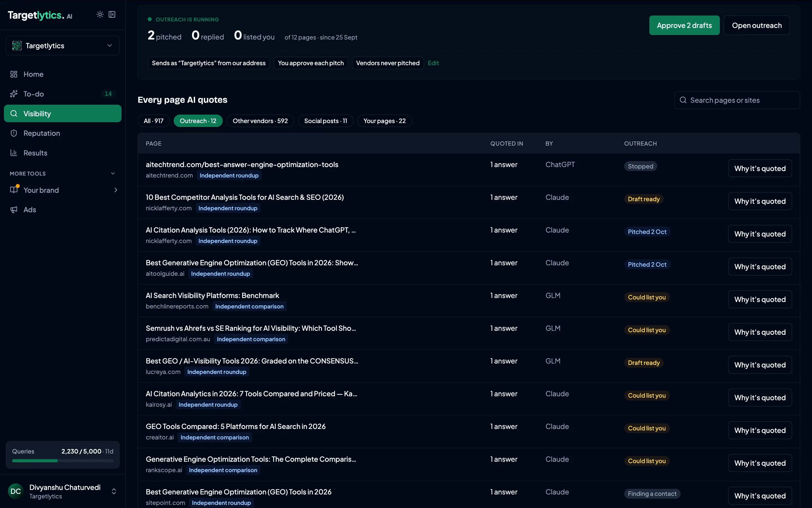The image size is (812, 508).
Task: Click the To-do count badge 14
Action: [108, 94]
